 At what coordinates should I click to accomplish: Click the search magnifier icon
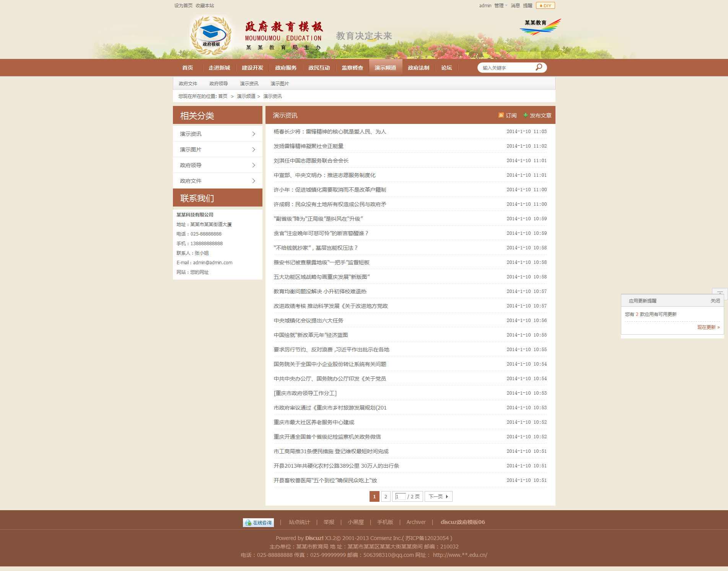[539, 67]
